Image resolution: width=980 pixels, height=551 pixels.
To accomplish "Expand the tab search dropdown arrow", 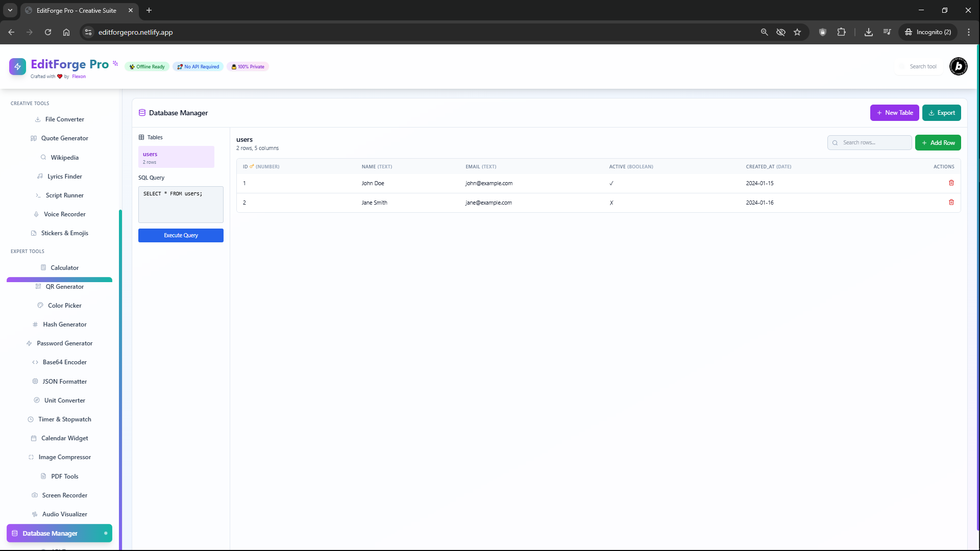I will coord(10,10).
